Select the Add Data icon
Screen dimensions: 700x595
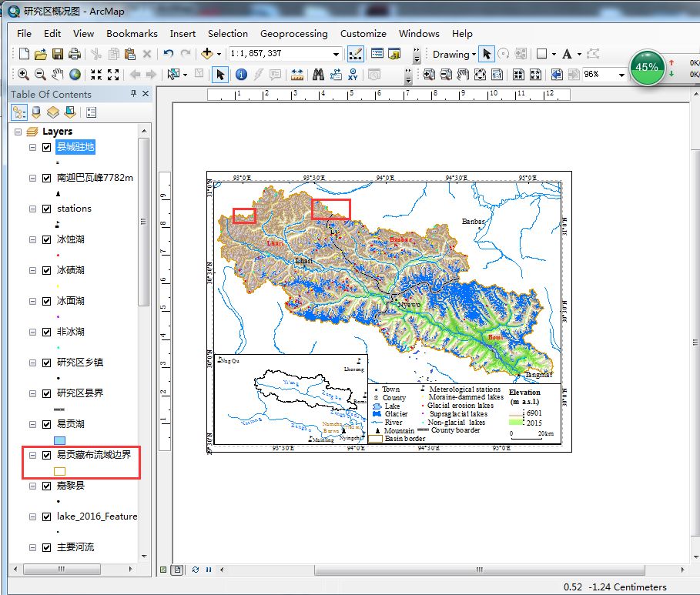(x=206, y=54)
